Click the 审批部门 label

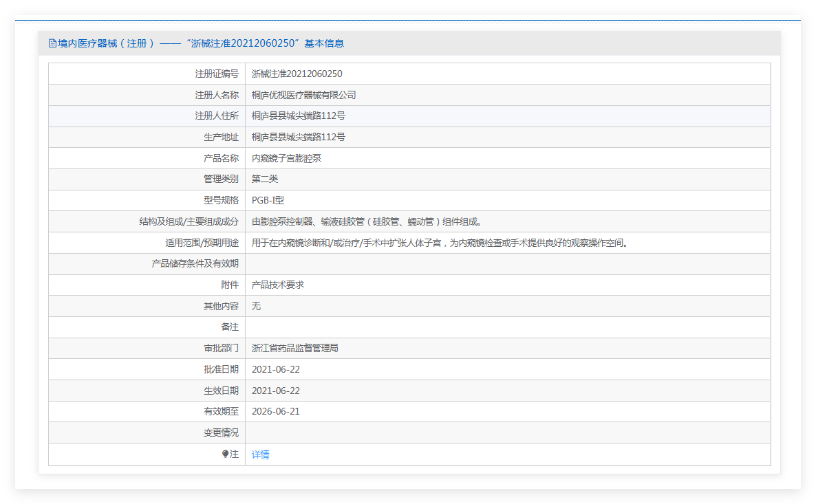click(221, 349)
